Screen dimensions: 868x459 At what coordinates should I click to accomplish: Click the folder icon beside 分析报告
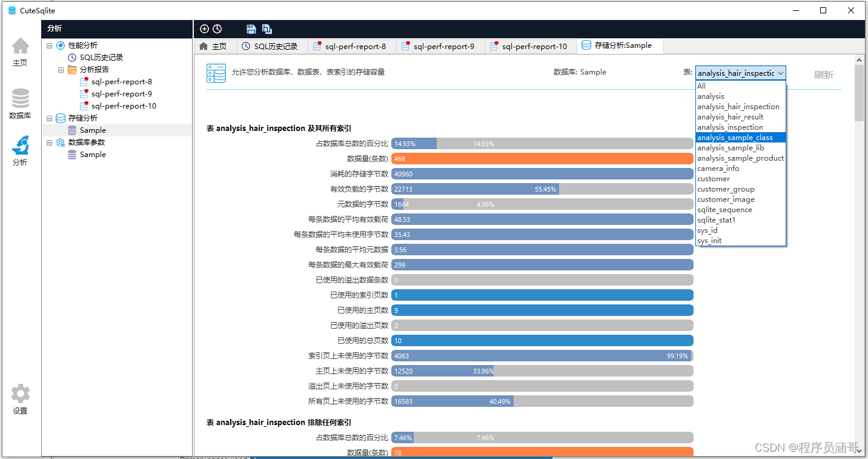point(72,70)
